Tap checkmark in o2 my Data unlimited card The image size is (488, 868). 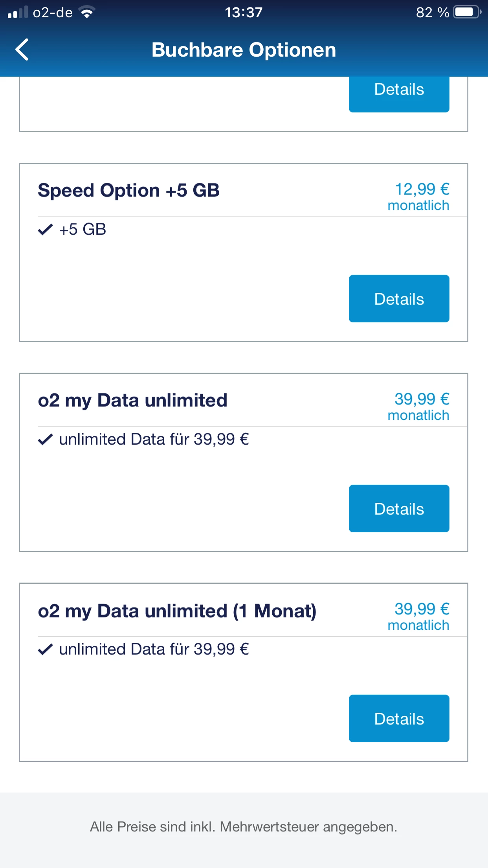coord(45,439)
